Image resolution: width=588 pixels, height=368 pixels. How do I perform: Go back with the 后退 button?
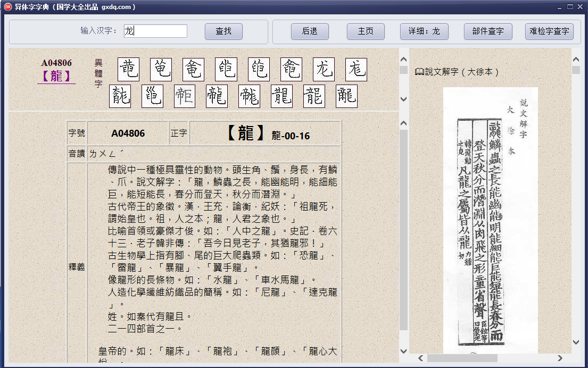click(310, 31)
